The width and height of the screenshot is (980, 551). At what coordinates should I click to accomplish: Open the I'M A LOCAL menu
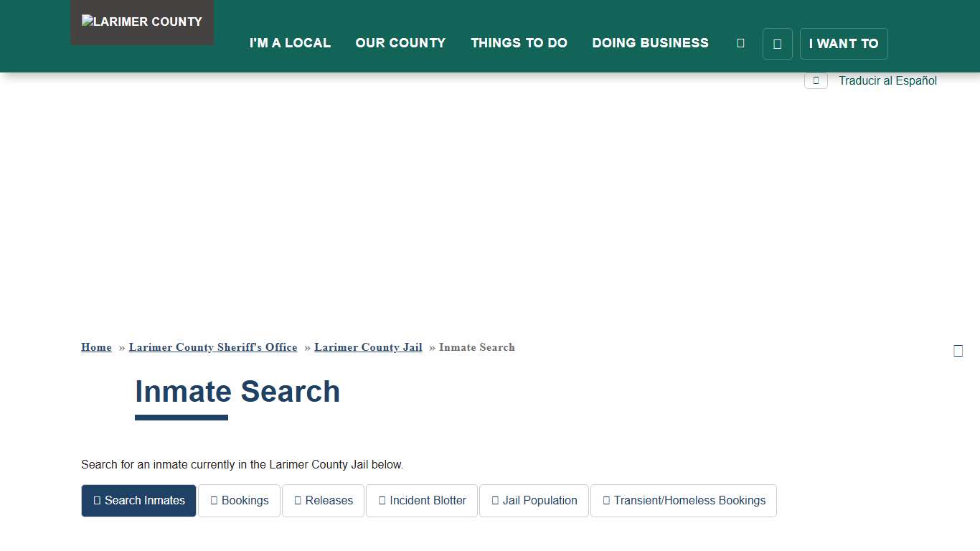(x=290, y=43)
